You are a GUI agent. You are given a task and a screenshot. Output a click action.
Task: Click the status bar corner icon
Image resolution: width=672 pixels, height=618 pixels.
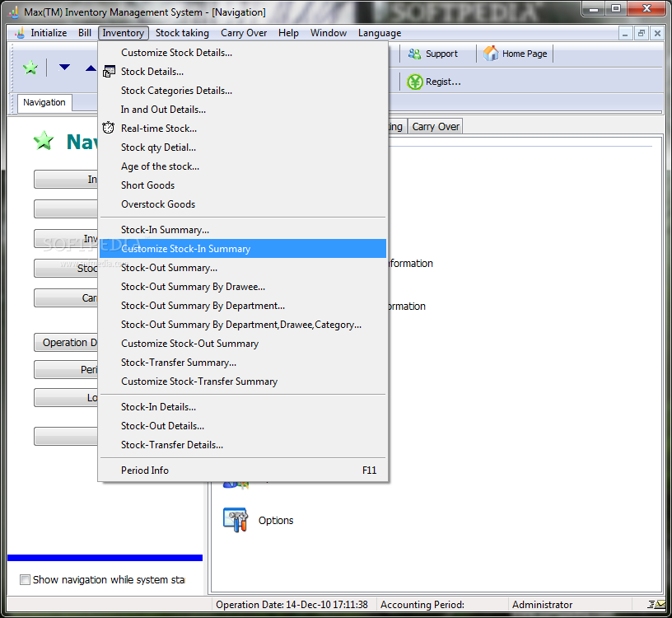[x=656, y=604]
